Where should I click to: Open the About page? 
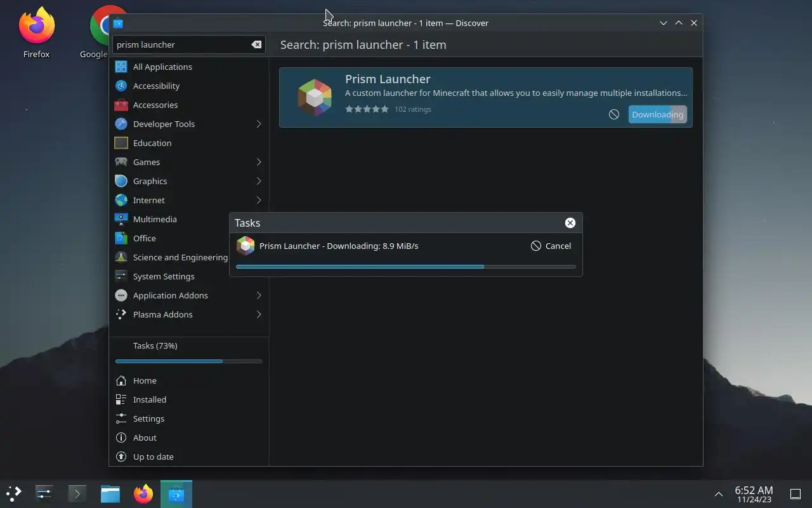coord(189,438)
